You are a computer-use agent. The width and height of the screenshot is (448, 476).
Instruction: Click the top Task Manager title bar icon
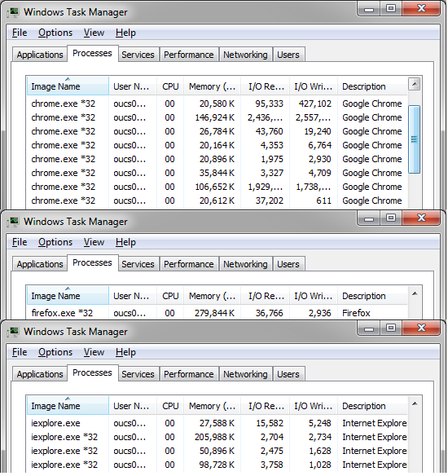pos(13,12)
